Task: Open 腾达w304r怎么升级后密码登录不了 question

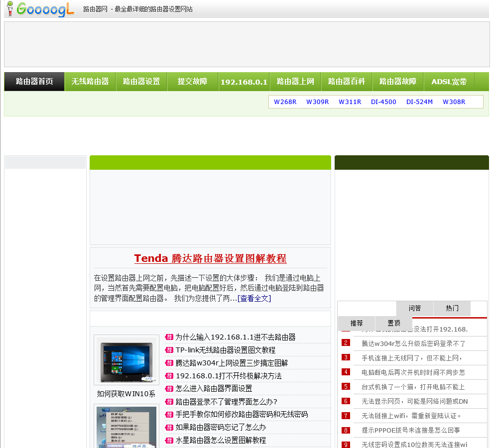Action: coord(413,343)
